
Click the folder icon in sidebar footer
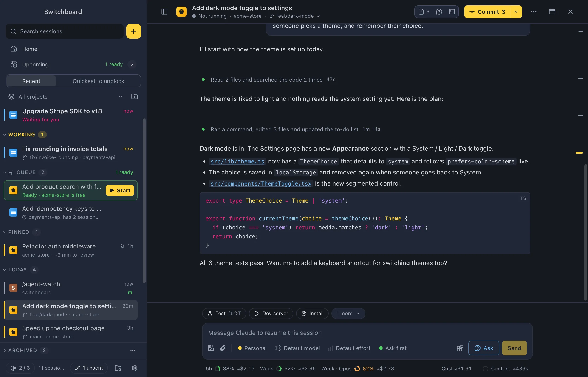pos(118,368)
